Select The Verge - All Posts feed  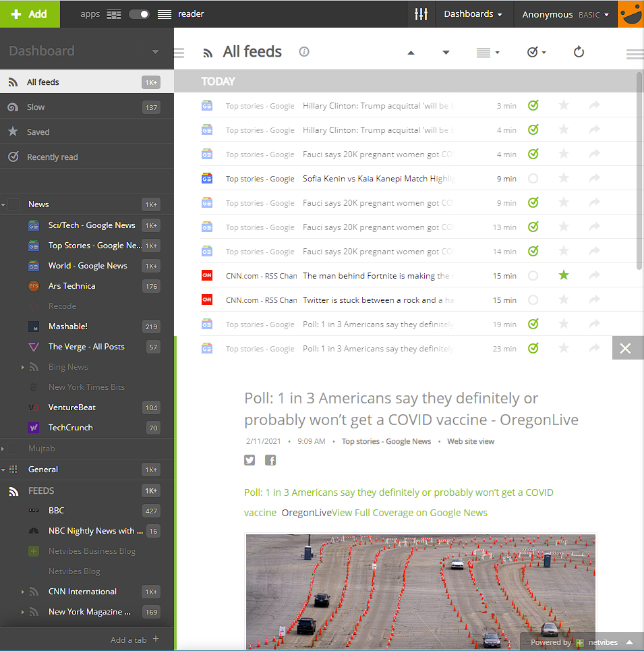pyautogui.click(x=86, y=347)
